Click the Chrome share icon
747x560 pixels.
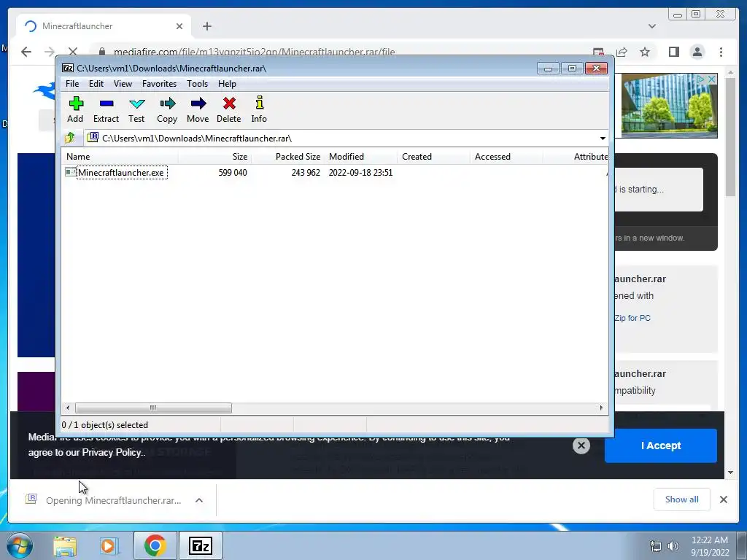pyautogui.click(x=622, y=52)
